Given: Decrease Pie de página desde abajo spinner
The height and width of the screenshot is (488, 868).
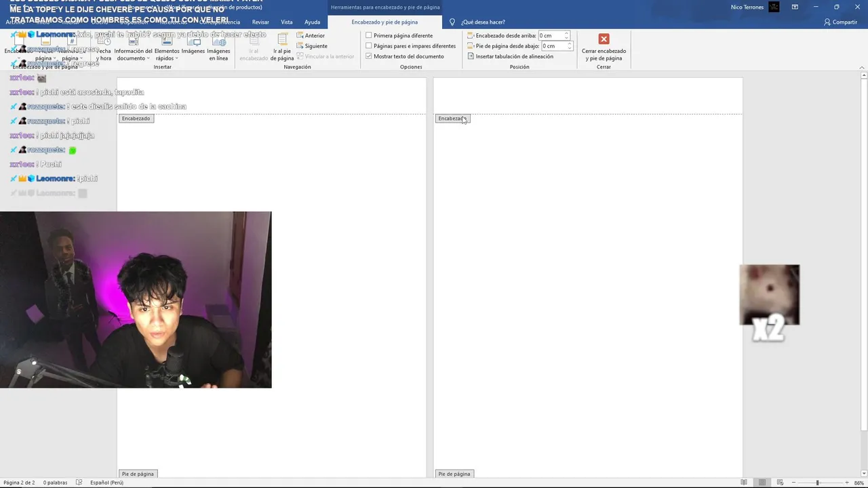Looking at the screenshot, I should 570,48.
